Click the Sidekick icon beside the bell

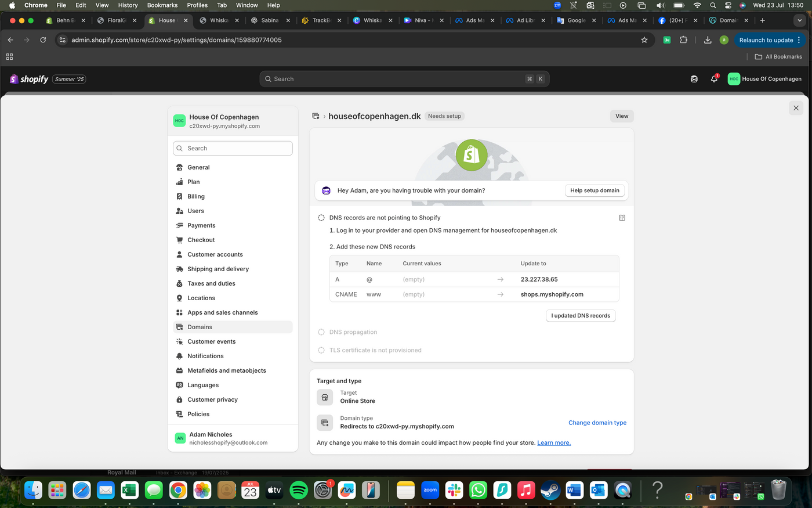pos(694,79)
